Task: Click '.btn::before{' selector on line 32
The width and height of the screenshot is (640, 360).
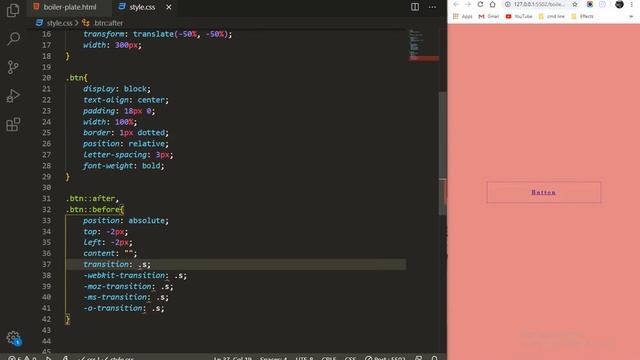Action: 95,209
